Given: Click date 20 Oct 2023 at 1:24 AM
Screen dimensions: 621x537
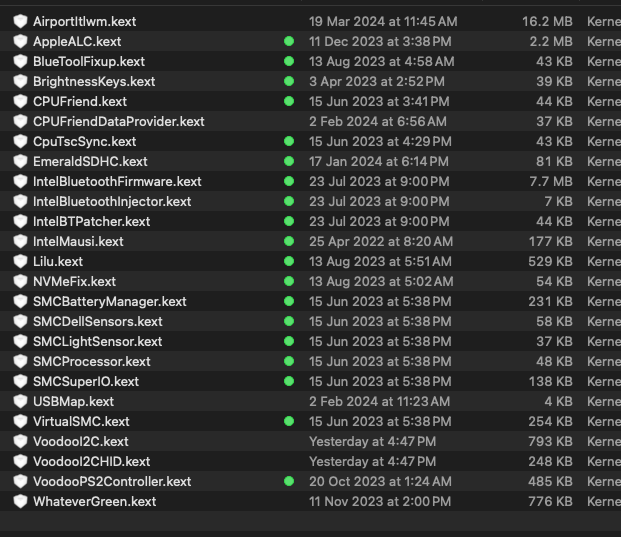Looking at the screenshot, I should pyautogui.click(x=380, y=481).
